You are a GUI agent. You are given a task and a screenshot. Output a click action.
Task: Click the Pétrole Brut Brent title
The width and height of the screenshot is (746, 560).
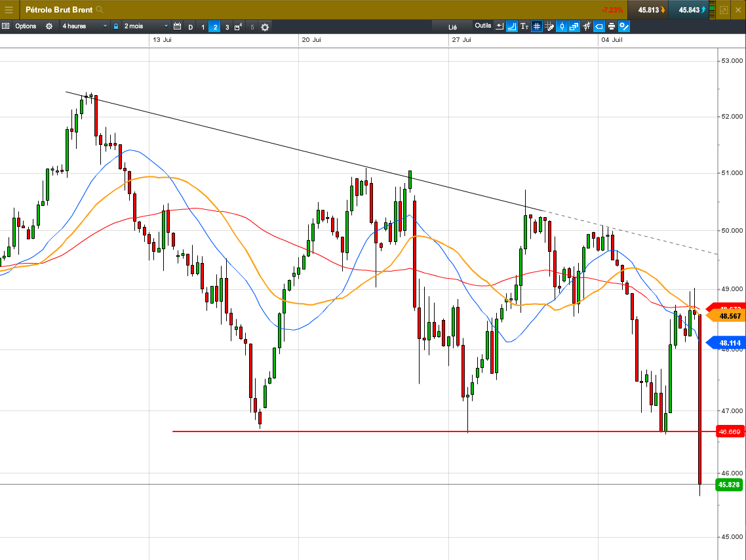(59, 10)
